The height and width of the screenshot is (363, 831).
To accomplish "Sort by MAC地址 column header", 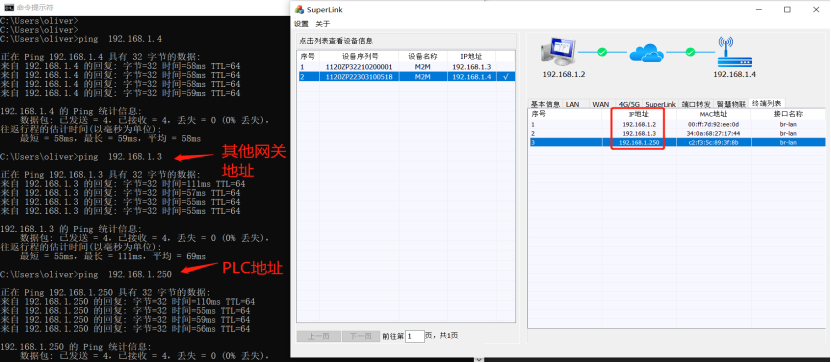I will (713, 113).
